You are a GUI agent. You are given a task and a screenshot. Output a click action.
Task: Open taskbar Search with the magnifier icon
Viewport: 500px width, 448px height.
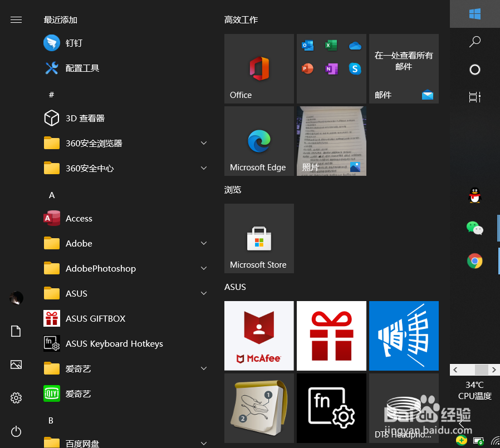tap(475, 41)
